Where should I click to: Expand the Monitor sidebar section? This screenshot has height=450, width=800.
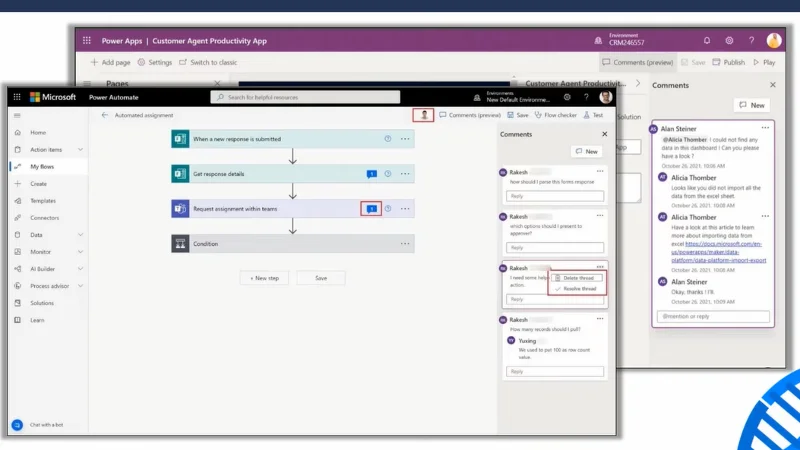pyautogui.click(x=80, y=252)
